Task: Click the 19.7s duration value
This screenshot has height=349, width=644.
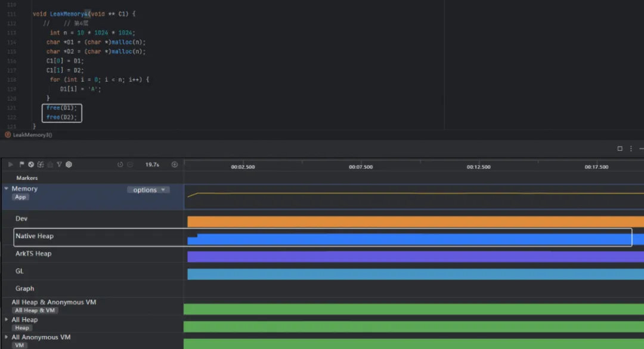Action: [152, 164]
